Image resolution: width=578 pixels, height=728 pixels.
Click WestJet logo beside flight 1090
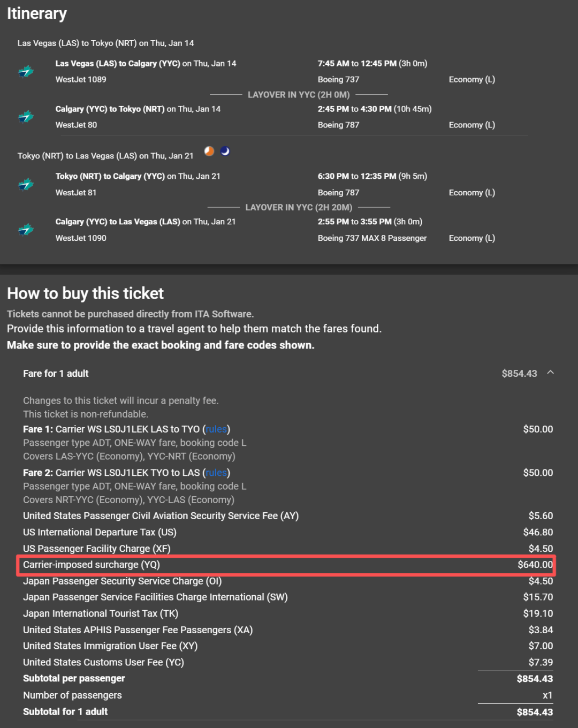(26, 230)
